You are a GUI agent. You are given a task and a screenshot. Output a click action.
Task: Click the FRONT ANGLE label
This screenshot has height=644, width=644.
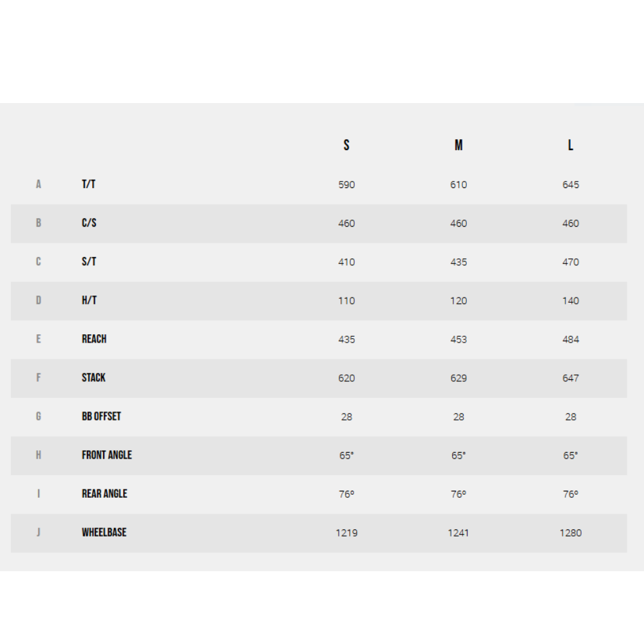pos(107,455)
